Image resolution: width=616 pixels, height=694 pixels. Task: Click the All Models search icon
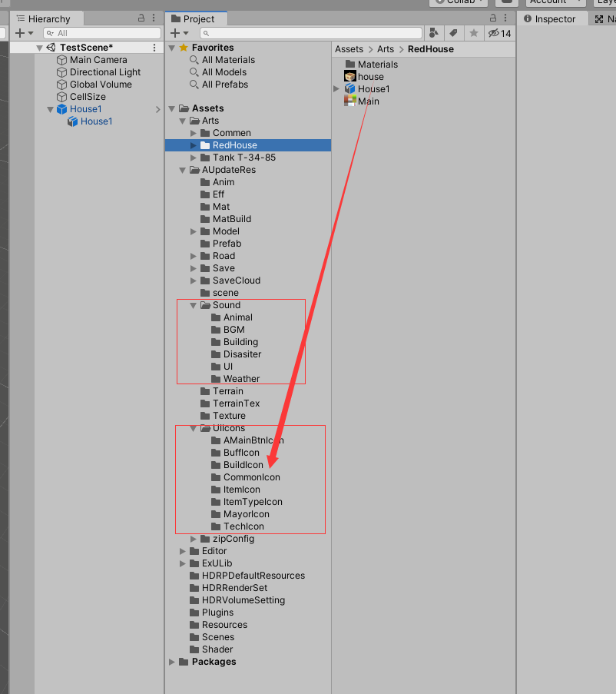[194, 72]
